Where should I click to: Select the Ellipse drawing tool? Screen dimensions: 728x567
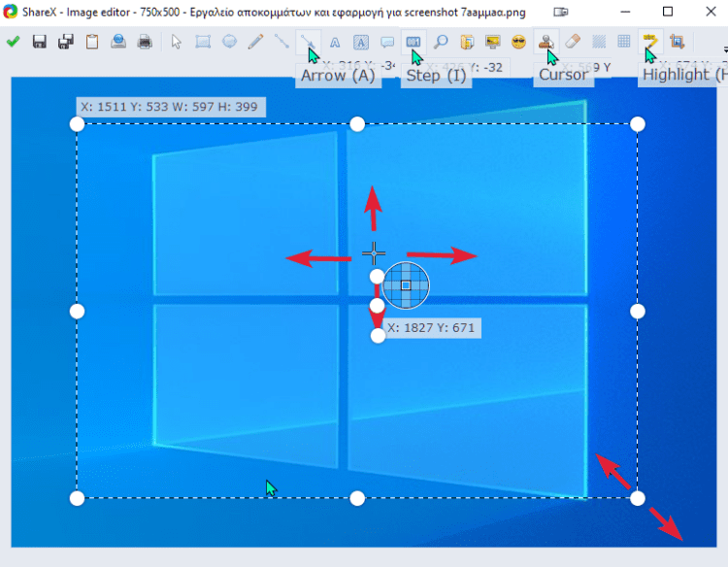229,42
